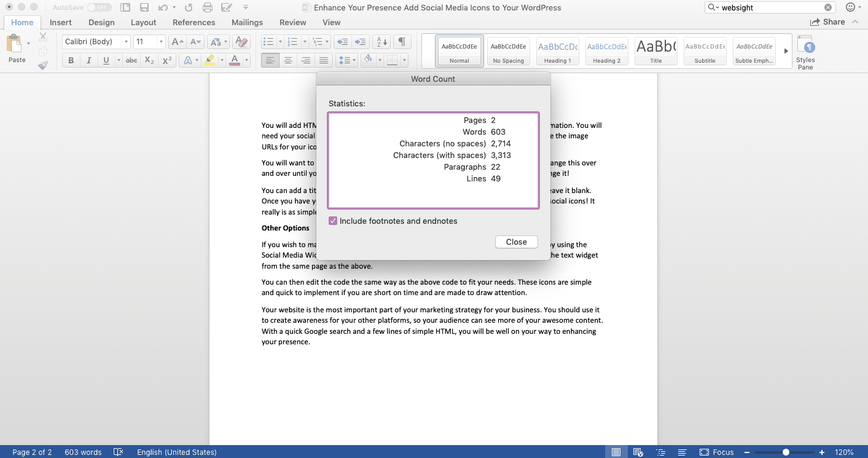Click the Print icon

208,8
